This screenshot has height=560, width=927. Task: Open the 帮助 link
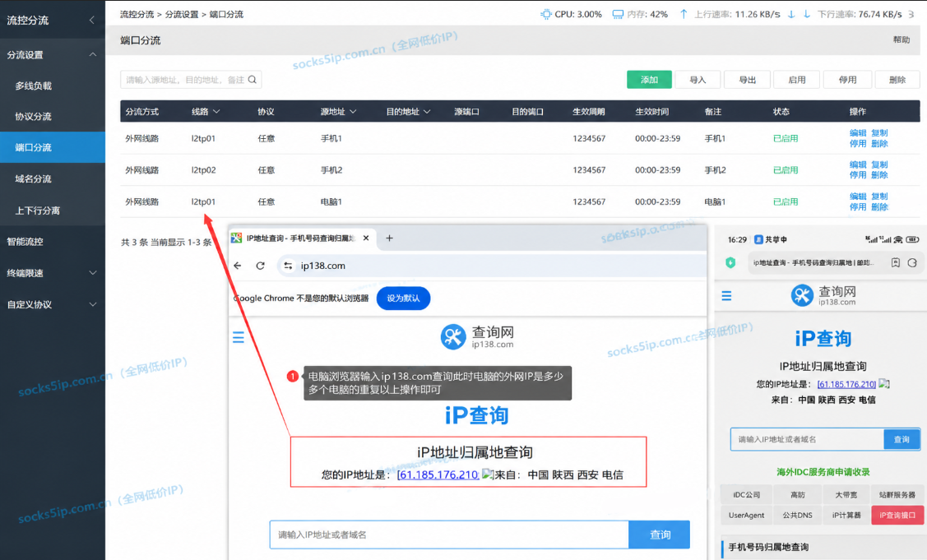click(902, 39)
